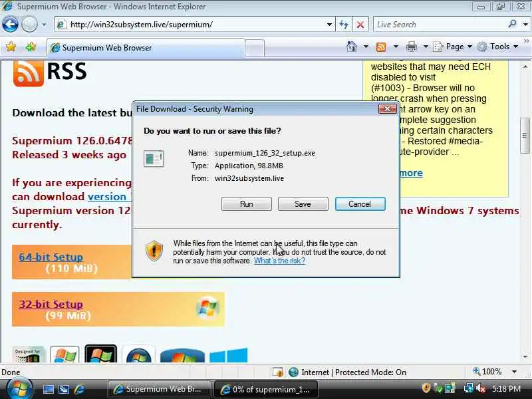
Task: Open the Favorites Center star icon
Action: [11, 47]
